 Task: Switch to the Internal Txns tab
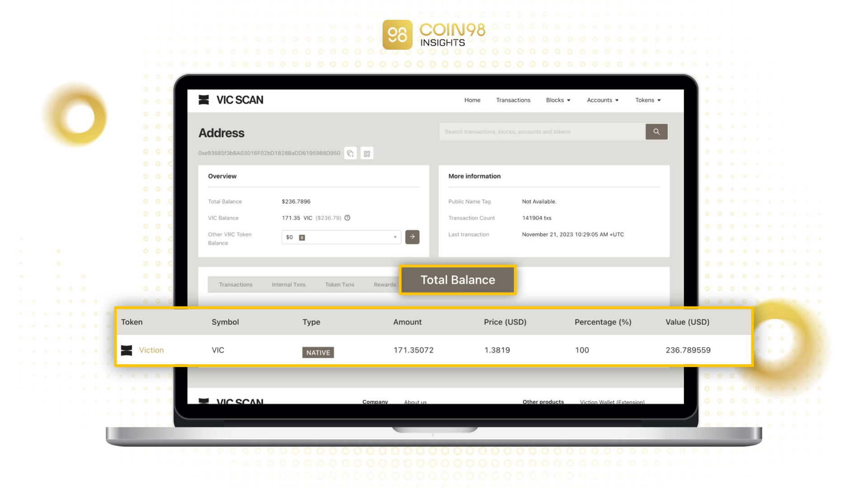click(288, 285)
